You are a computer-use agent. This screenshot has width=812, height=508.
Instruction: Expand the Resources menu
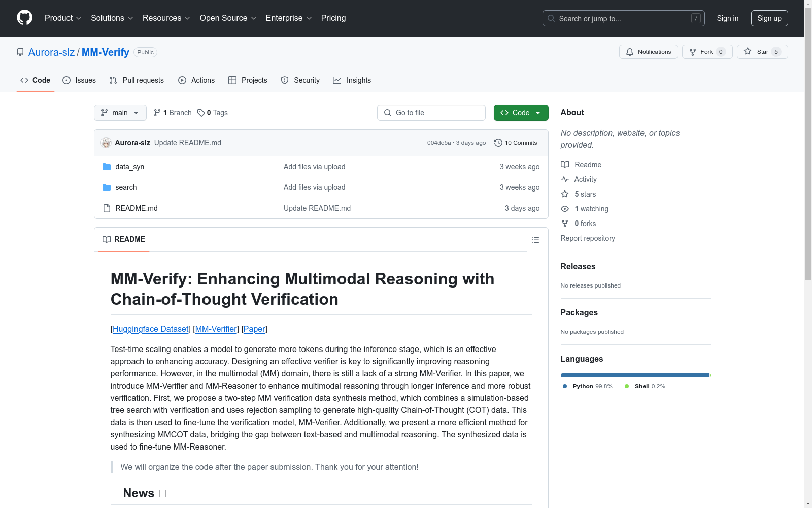(166, 18)
